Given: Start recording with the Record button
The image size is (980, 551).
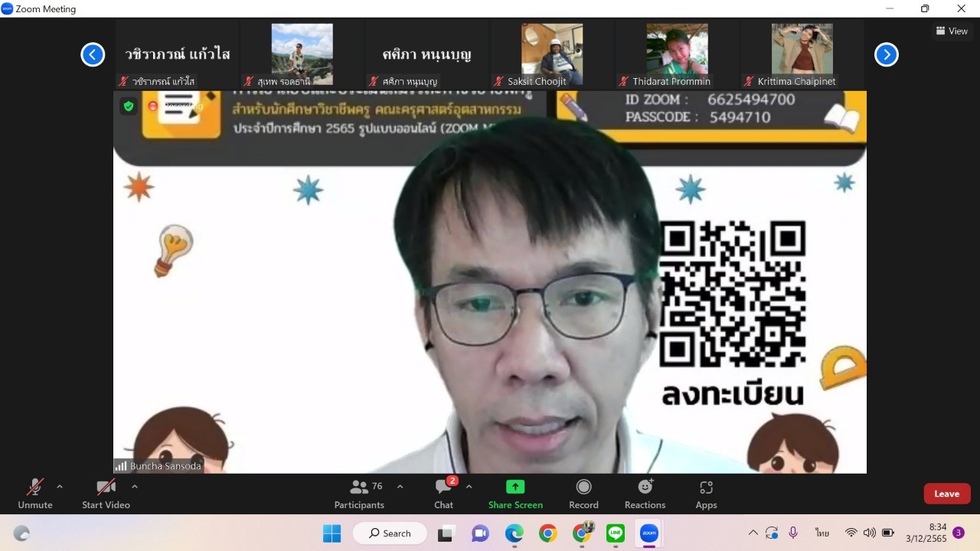Looking at the screenshot, I should 583,494.
